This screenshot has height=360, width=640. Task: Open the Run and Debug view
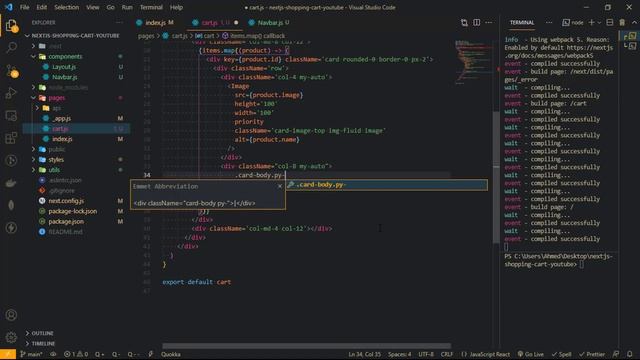[x=11, y=93]
